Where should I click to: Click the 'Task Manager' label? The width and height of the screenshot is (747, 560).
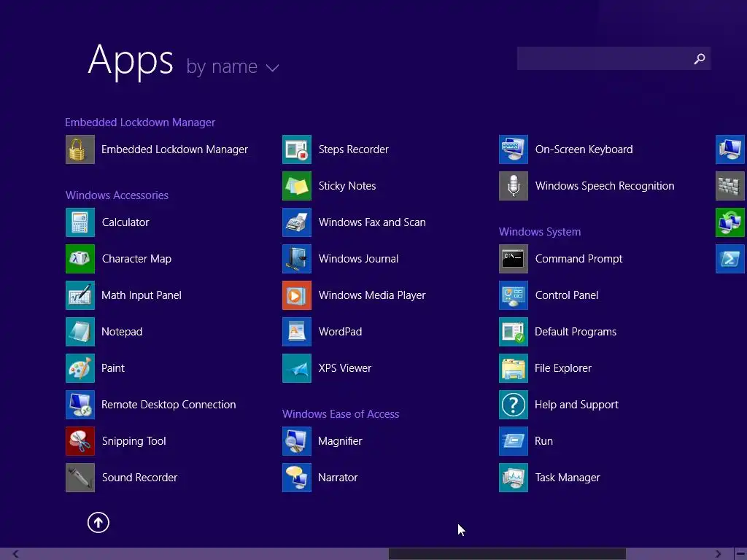pyautogui.click(x=568, y=478)
